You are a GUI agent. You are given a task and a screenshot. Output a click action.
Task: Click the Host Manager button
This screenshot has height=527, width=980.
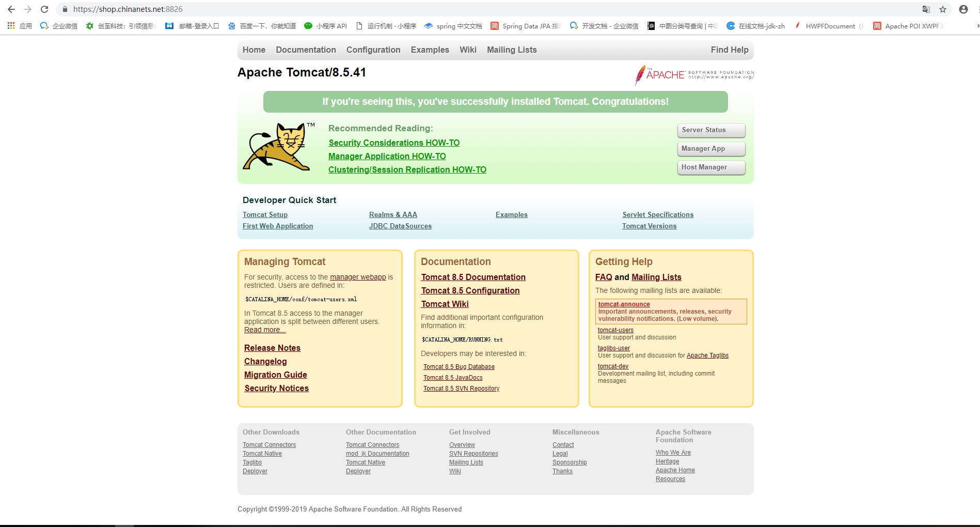pyautogui.click(x=711, y=167)
